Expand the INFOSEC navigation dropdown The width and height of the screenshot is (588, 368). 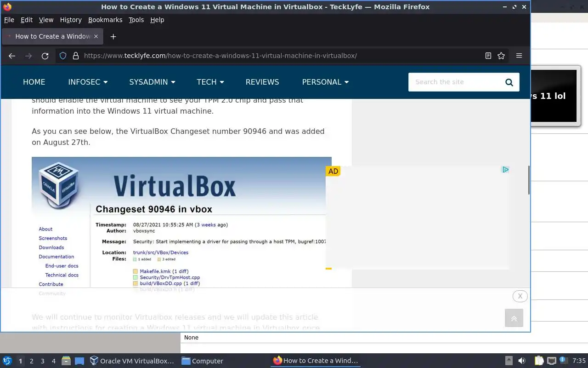[x=88, y=82]
